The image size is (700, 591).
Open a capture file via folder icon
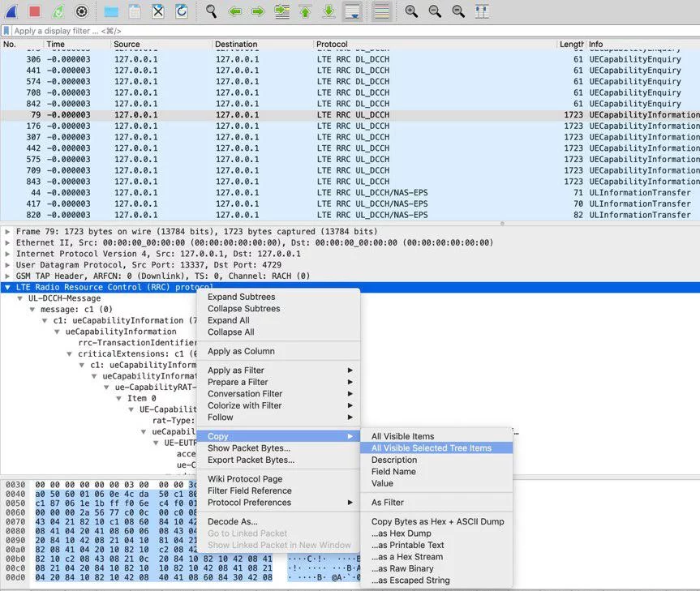point(111,11)
